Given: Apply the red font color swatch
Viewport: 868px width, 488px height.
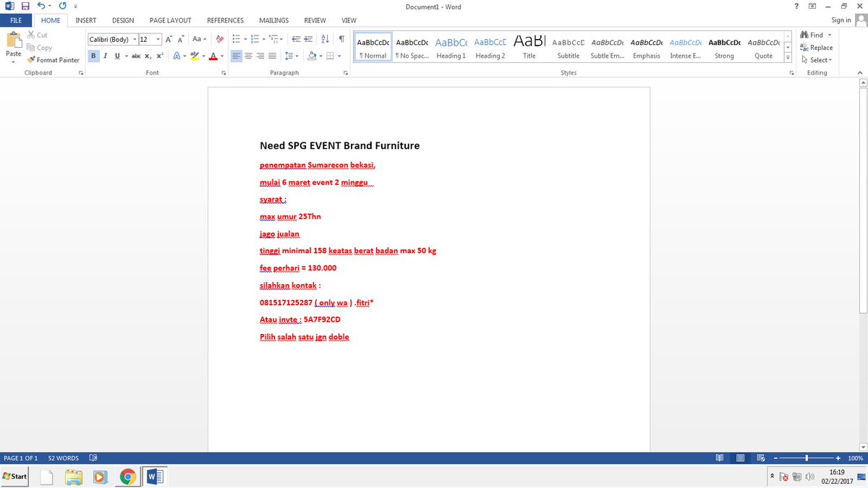Looking at the screenshot, I should (213, 56).
